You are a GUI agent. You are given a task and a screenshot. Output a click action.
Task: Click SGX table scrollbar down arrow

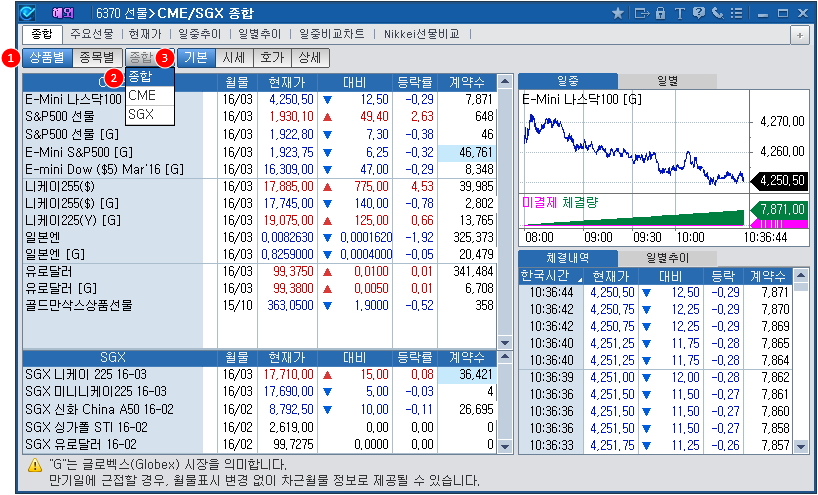coord(504,446)
